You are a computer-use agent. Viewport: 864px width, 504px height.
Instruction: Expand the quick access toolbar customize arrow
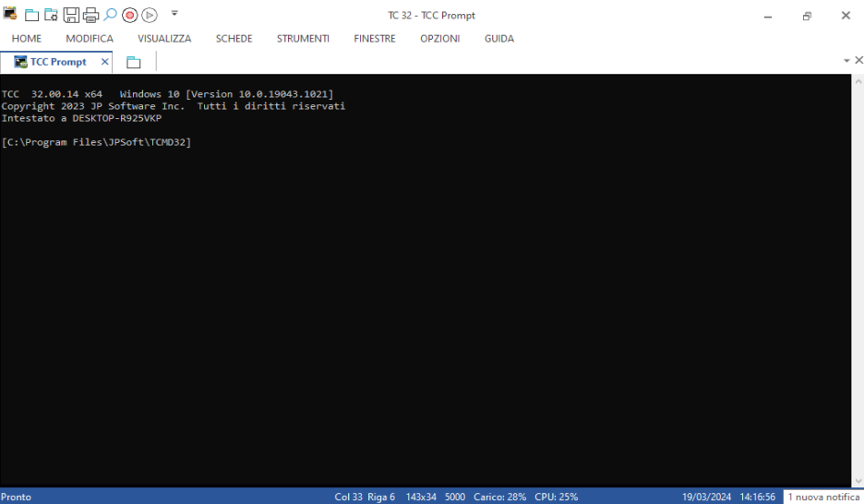tap(174, 13)
